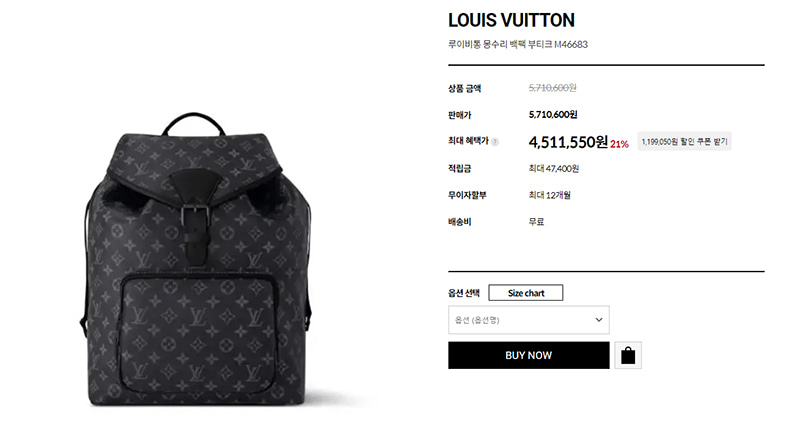Add item via the shopping bag icon

pyautogui.click(x=628, y=355)
